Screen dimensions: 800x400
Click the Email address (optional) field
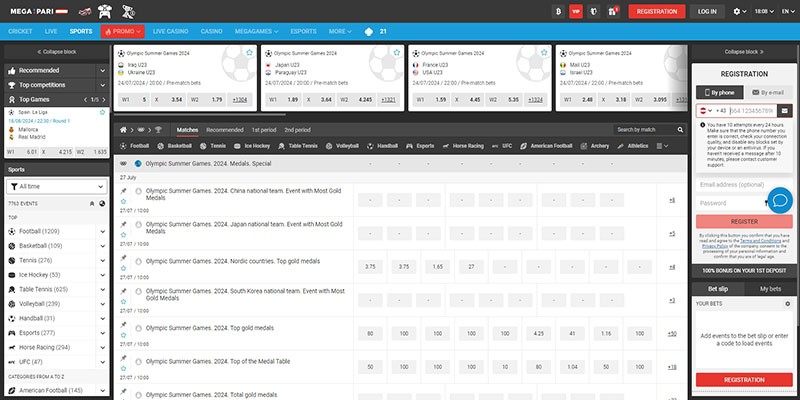[744, 185]
